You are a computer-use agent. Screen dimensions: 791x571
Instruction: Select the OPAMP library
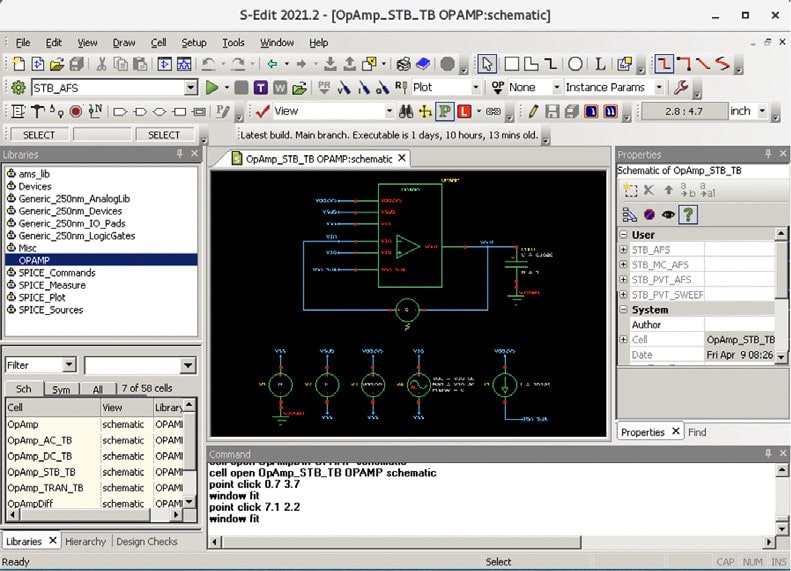point(101,260)
